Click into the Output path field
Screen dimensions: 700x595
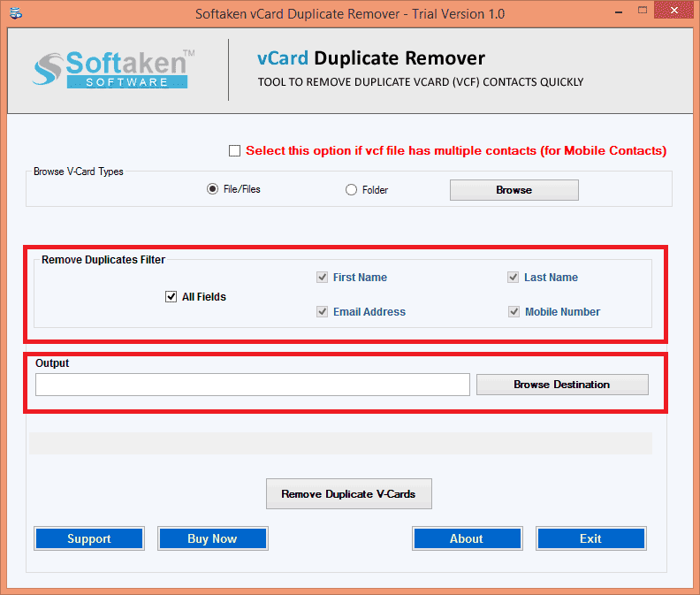click(253, 385)
